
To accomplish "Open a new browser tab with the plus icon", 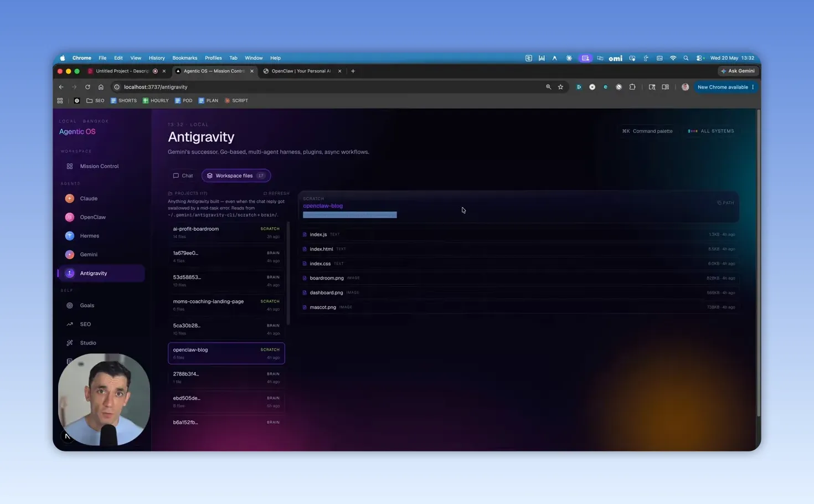I will [x=353, y=71].
